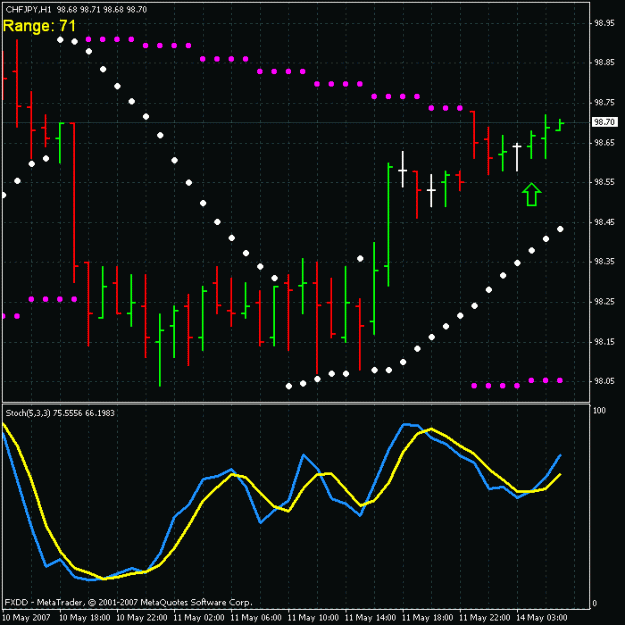Viewport: 625px width, 625px height.
Task: Click the "11 May 06:00" time label
Action: pos(256,618)
